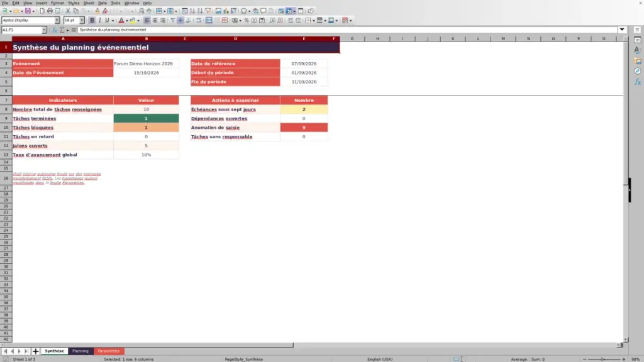Switch to the Paramètres sheet tab
The height and width of the screenshot is (362, 644).
[108, 351]
